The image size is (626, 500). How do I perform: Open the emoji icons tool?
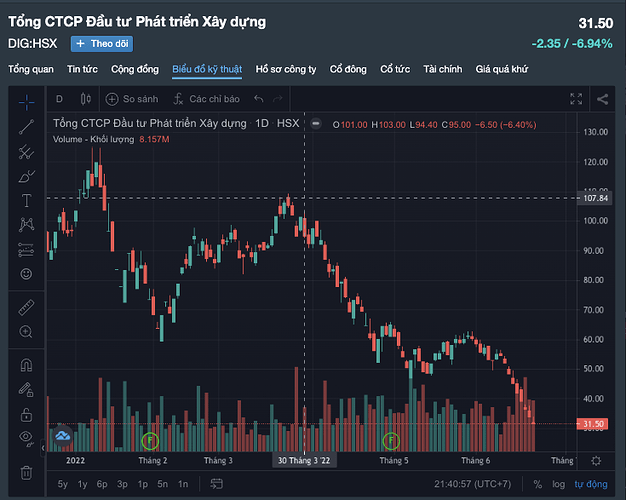tap(27, 273)
